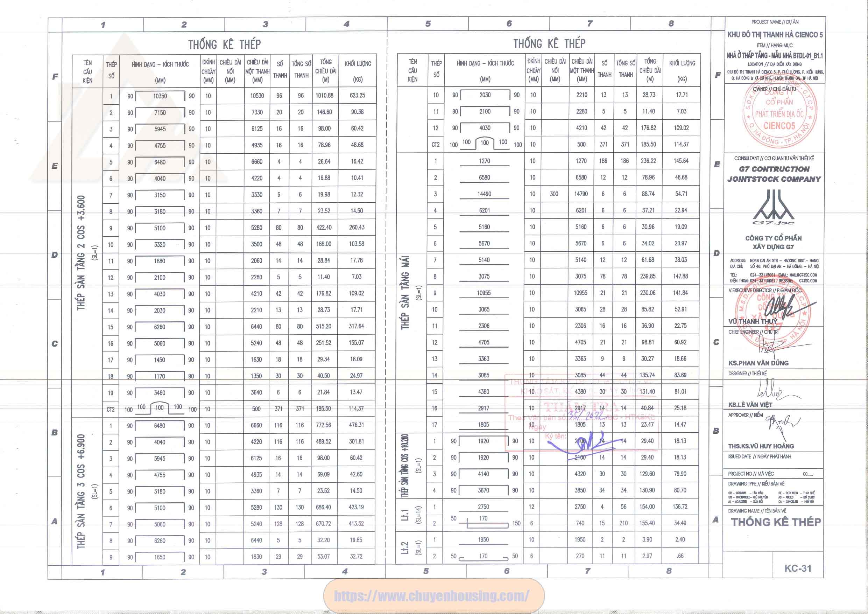Select single bar length '14790'
The height and width of the screenshot is (614, 868).
coord(581,194)
